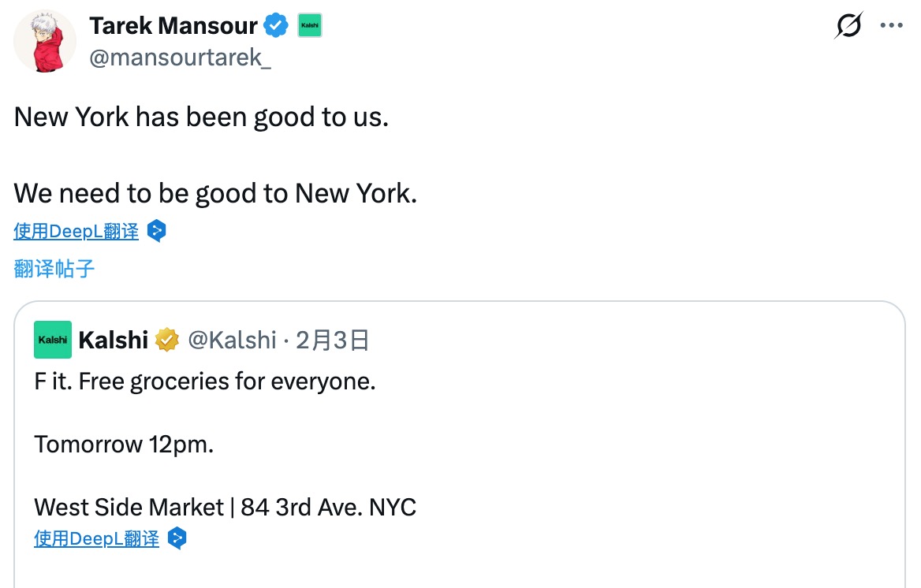Image resolution: width=921 pixels, height=588 pixels.
Task: Open the @mansourtarek_ handle link
Action: [180, 58]
